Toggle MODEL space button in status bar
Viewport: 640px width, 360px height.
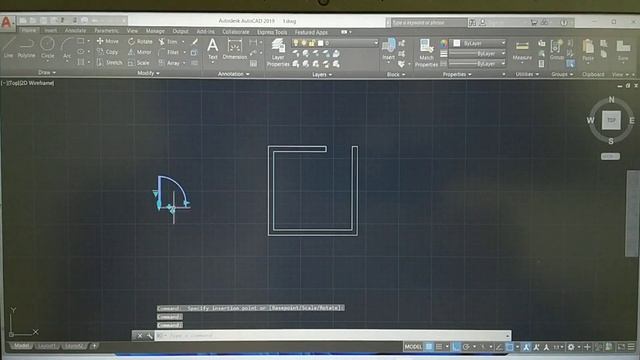413,347
